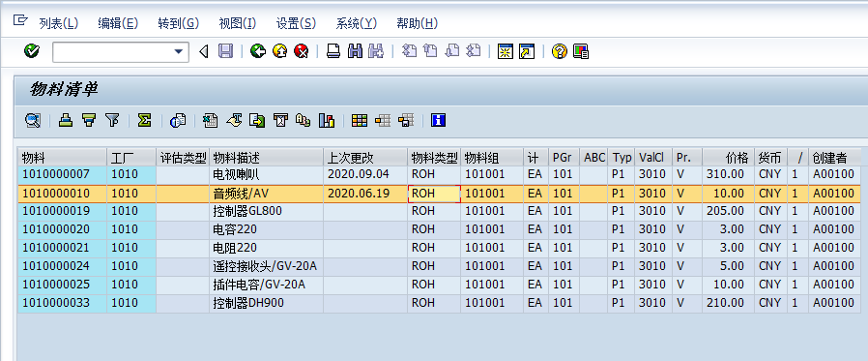Image resolution: width=868 pixels, height=361 pixels.
Task: Click the ValCl column header
Action: 653,158
